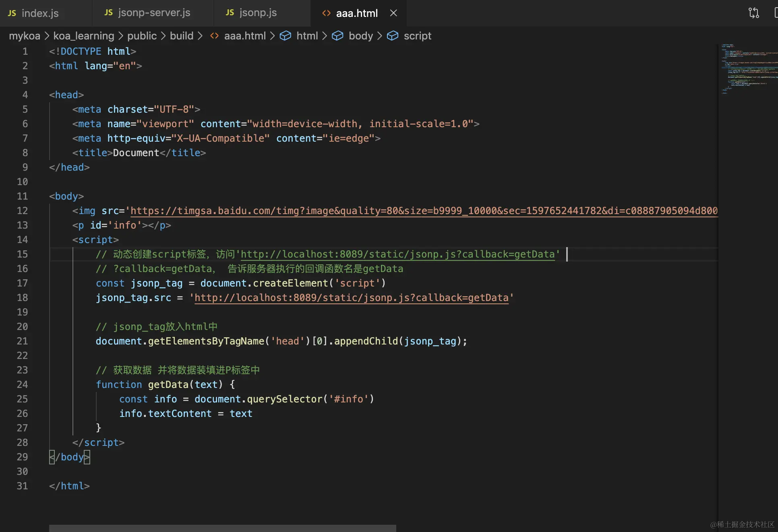Screen dimensions: 778x532
Task: Open the public folder breadcrumb dropdown
Action: (142, 36)
